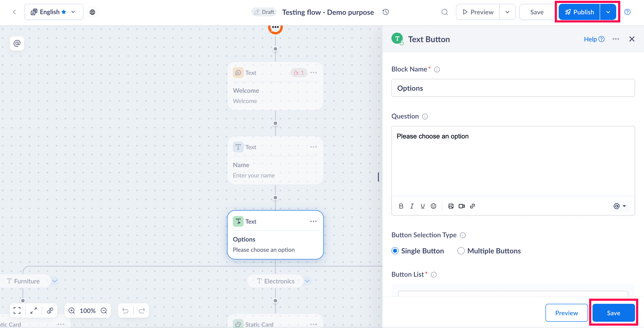
Task: Click the Bold formatting icon
Action: point(401,206)
